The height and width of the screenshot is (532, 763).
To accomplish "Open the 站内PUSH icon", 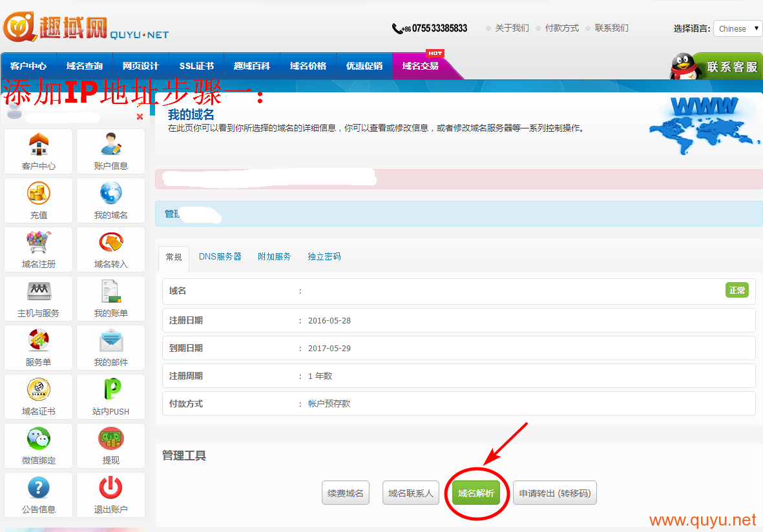I will (111, 390).
